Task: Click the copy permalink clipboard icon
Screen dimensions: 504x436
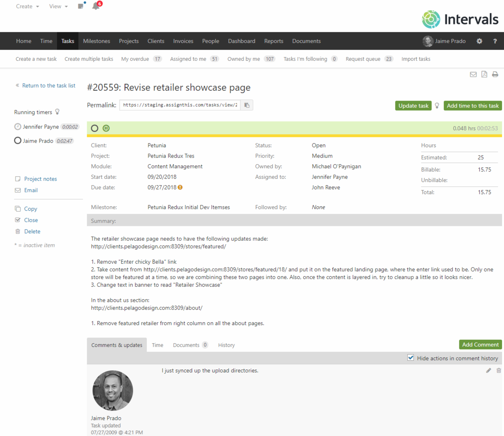Action: pyautogui.click(x=247, y=105)
